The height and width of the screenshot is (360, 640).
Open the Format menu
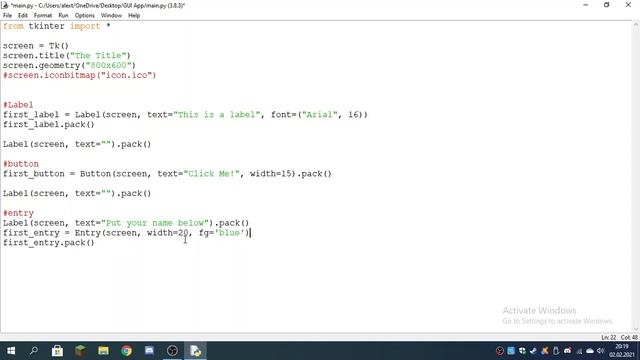[x=43, y=16]
